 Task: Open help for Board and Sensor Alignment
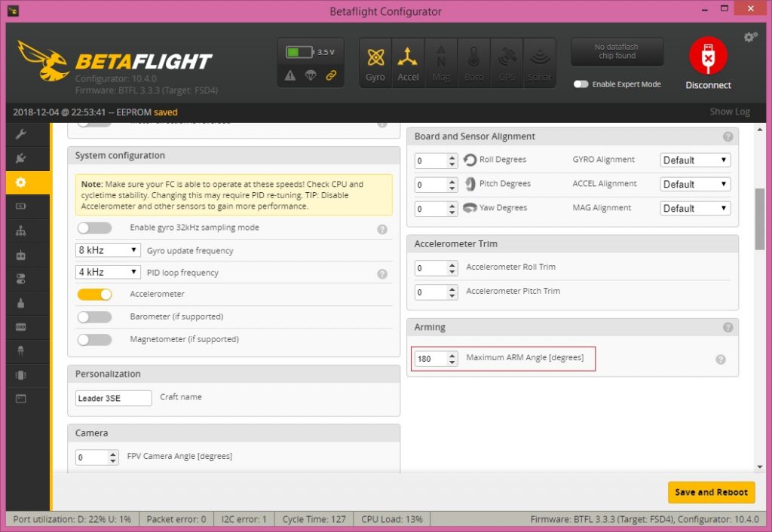coord(728,137)
